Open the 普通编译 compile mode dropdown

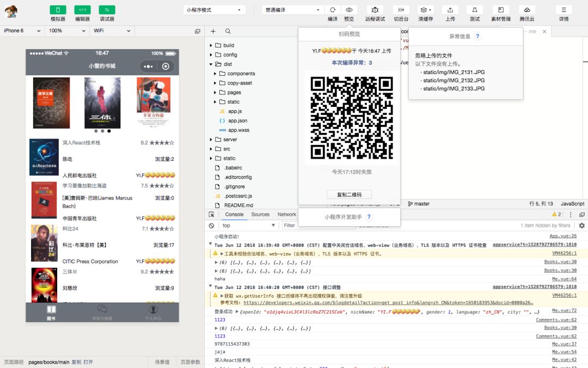point(292,10)
